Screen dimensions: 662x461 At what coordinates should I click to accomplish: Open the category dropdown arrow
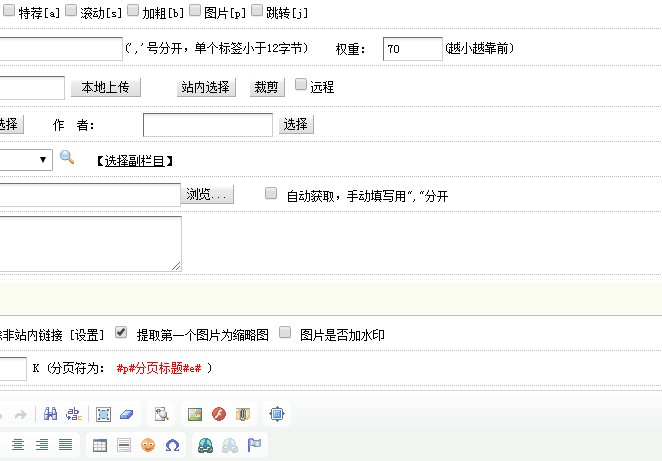pyautogui.click(x=44, y=160)
